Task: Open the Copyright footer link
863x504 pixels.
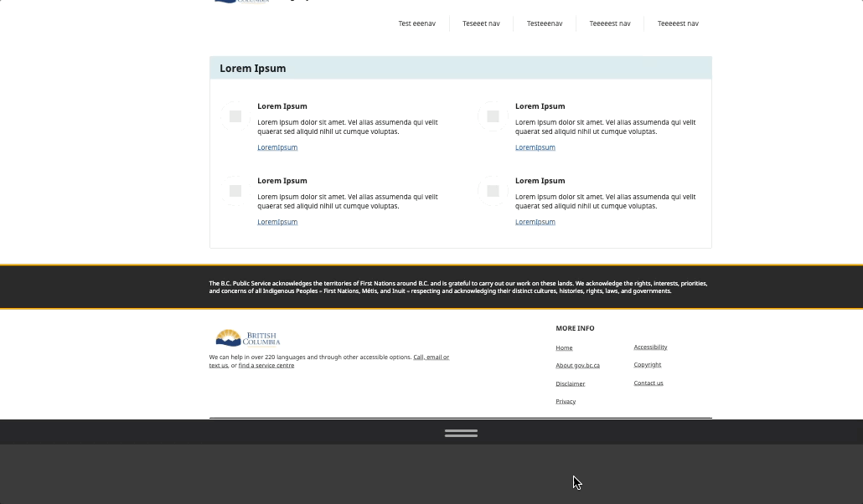Action: (x=648, y=365)
